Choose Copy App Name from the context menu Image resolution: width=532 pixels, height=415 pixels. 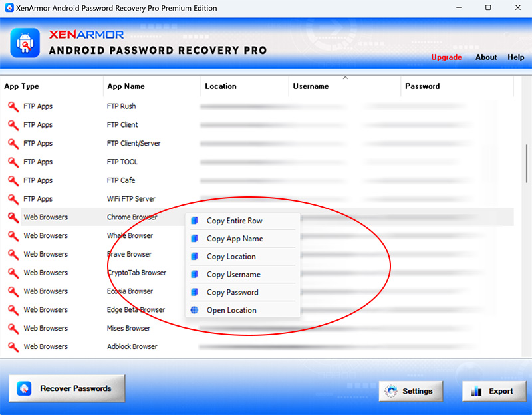tap(243, 239)
